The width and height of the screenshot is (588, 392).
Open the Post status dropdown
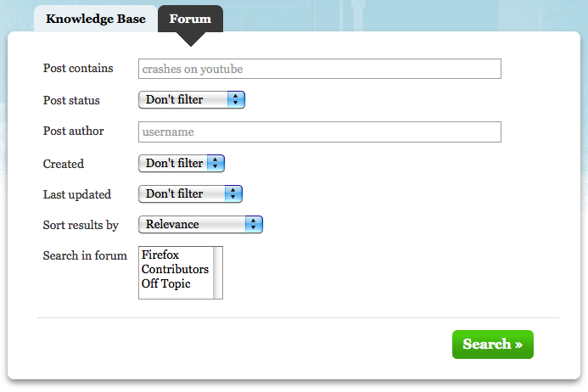click(x=192, y=100)
